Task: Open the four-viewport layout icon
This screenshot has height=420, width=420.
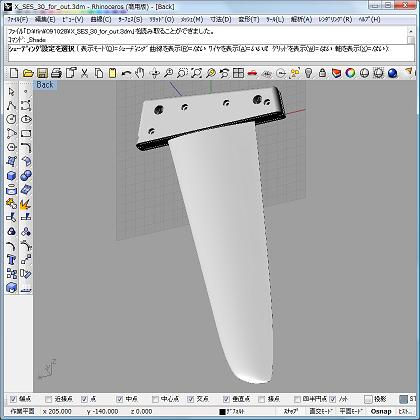Action: click(x=238, y=73)
